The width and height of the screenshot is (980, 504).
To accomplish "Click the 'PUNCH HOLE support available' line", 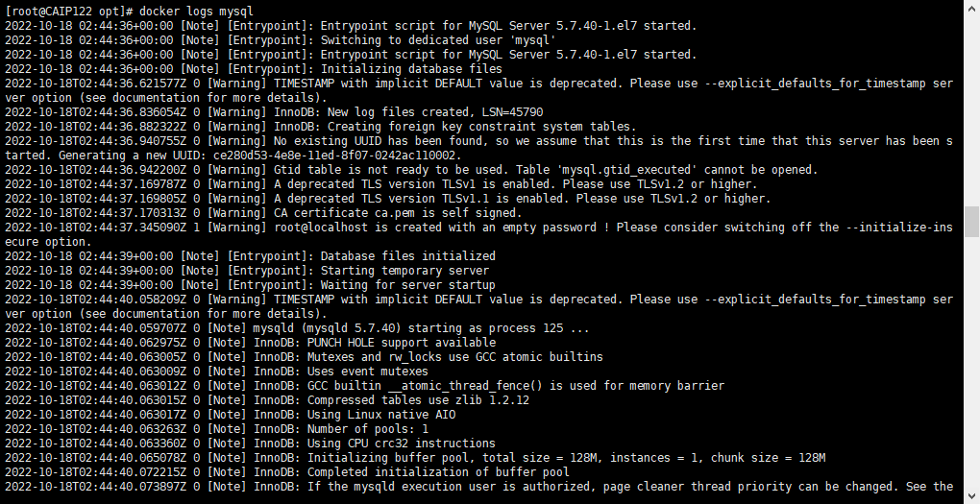I will 251,343.
